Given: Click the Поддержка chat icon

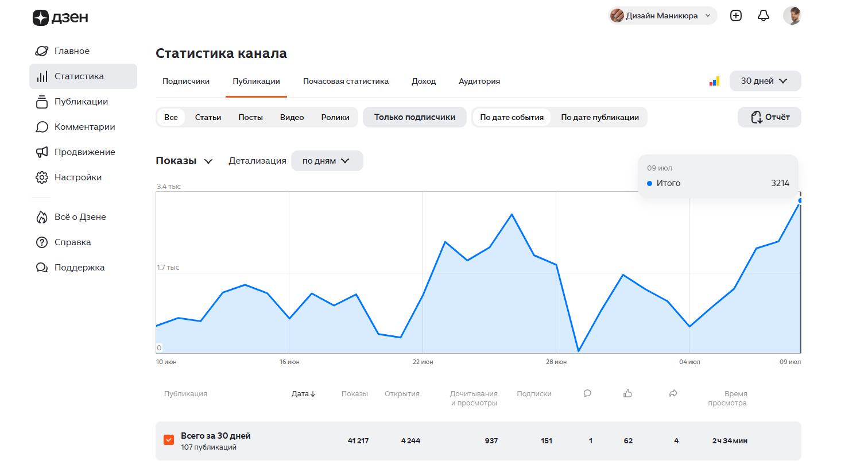Looking at the screenshot, I should (42, 268).
